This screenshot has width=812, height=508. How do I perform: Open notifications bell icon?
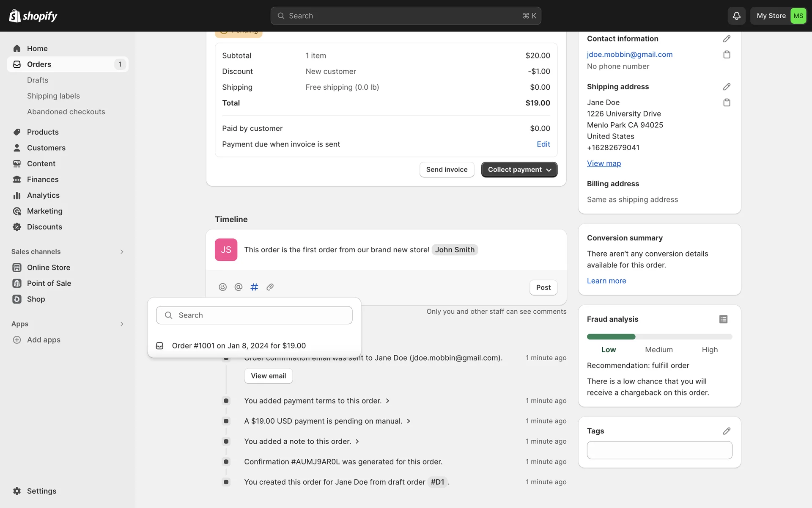[x=736, y=16]
